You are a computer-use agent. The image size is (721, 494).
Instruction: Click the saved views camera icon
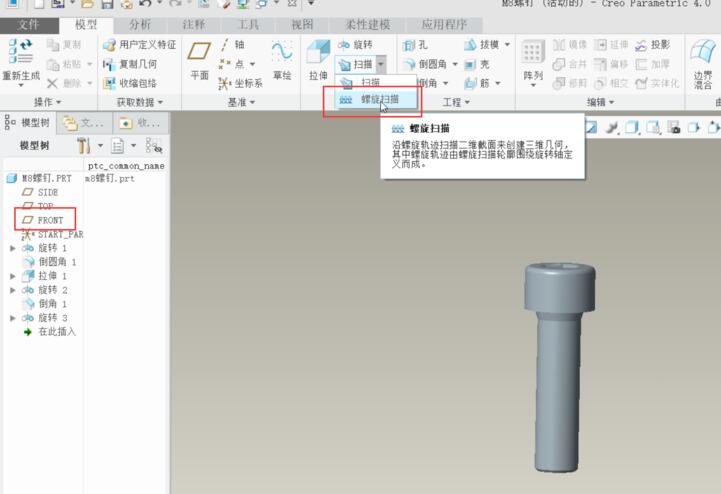(674, 127)
